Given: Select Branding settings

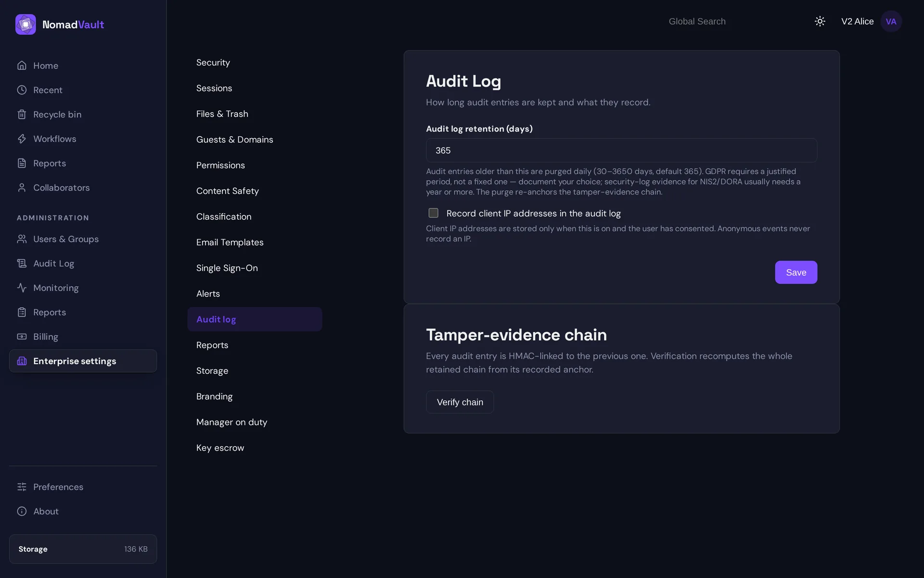Looking at the screenshot, I should pyautogui.click(x=255, y=396).
